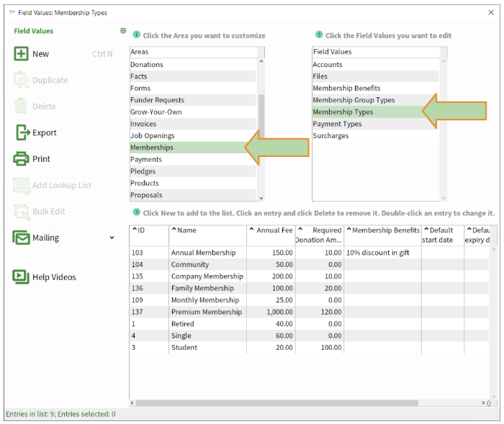
Task: Click the Delete trash can icon
Action: pyautogui.click(x=21, y=106)
